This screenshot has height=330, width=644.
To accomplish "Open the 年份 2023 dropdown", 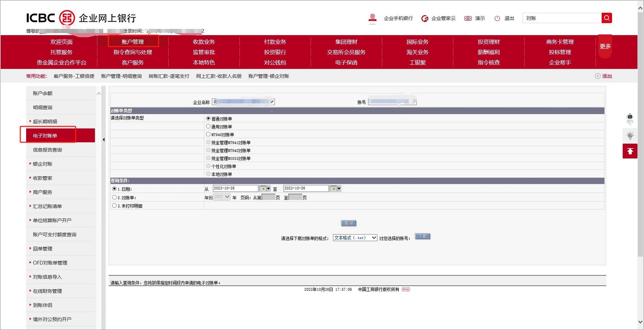I will [x=222, y=197].
